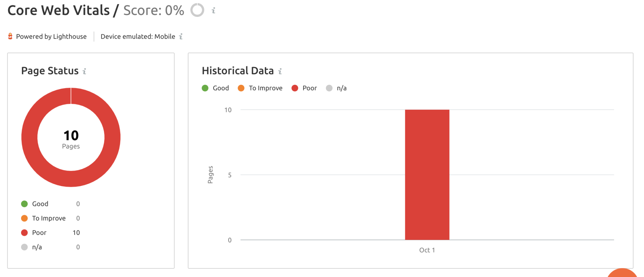The image size is (644, 277).
Task: Click the Historical Data info icon
Action: coord(280,71)
